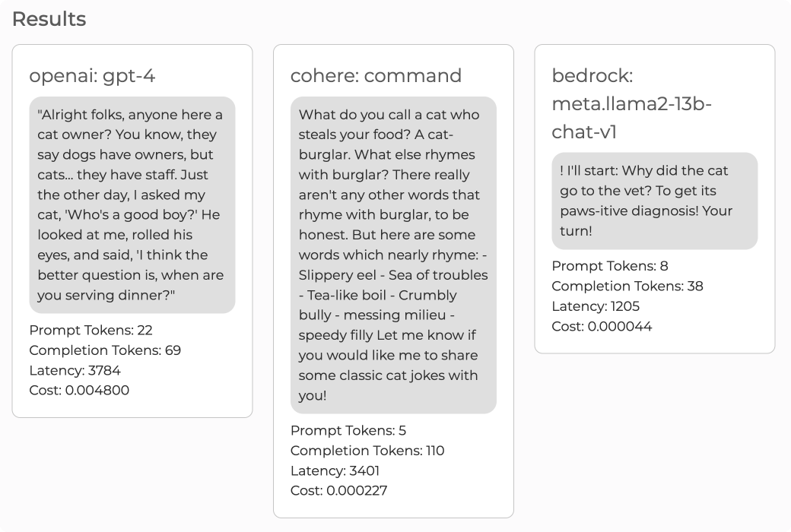791x532 pixels.
Task: Click Completion Tokens: 38 under bedrock
Action: (x=627, y=287)
